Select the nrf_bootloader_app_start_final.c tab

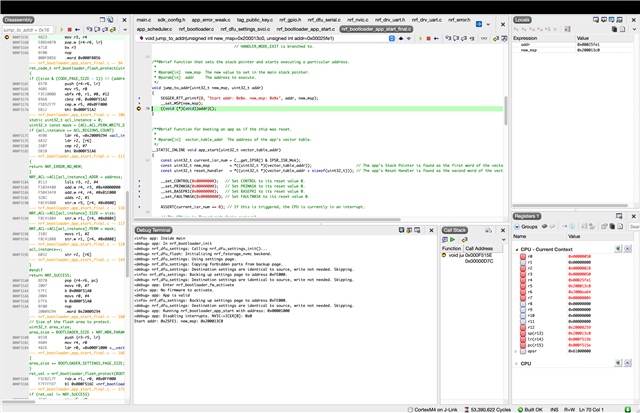[x=376, y=29]
